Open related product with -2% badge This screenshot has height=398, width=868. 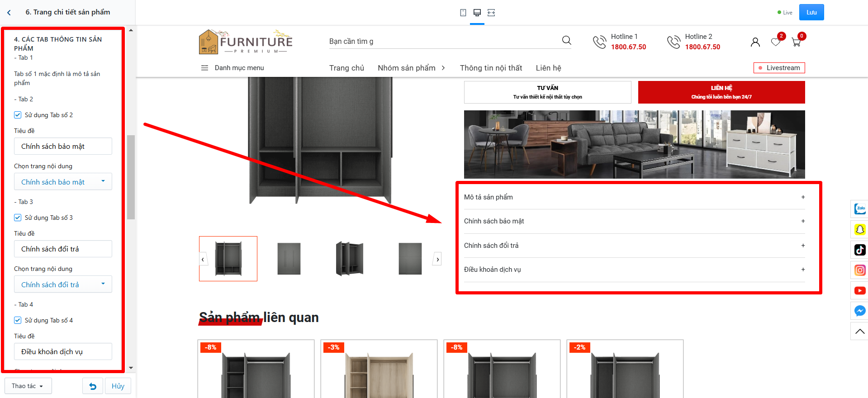[625, 369]
